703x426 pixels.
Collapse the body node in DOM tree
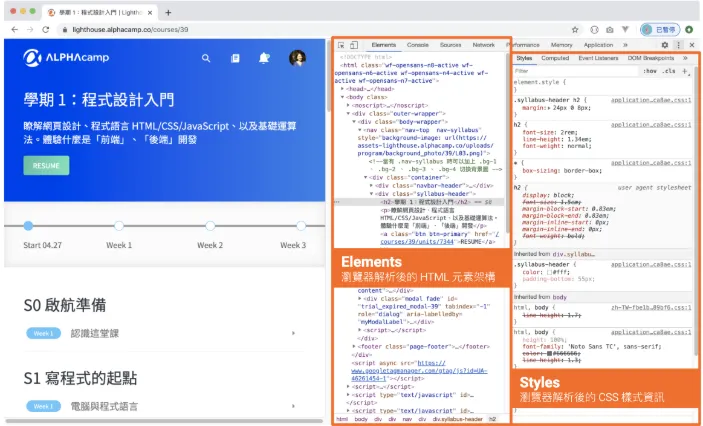342,97
